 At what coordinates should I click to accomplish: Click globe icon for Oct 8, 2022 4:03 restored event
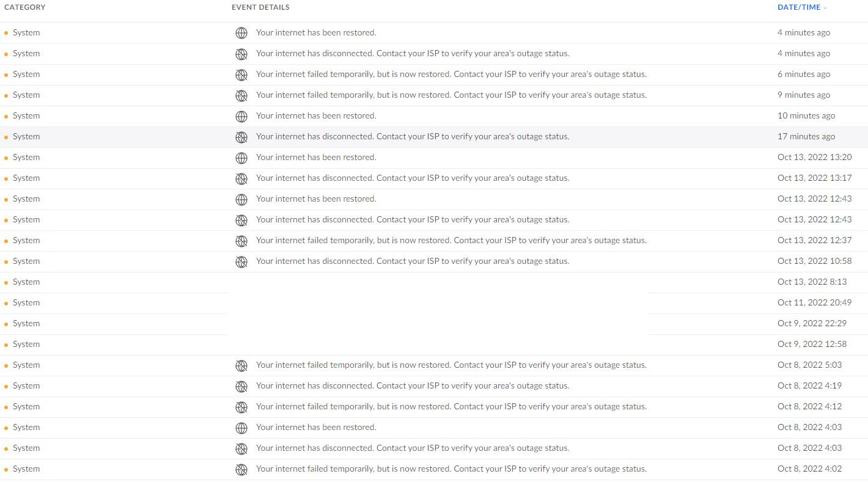click(x=241, y=428)
